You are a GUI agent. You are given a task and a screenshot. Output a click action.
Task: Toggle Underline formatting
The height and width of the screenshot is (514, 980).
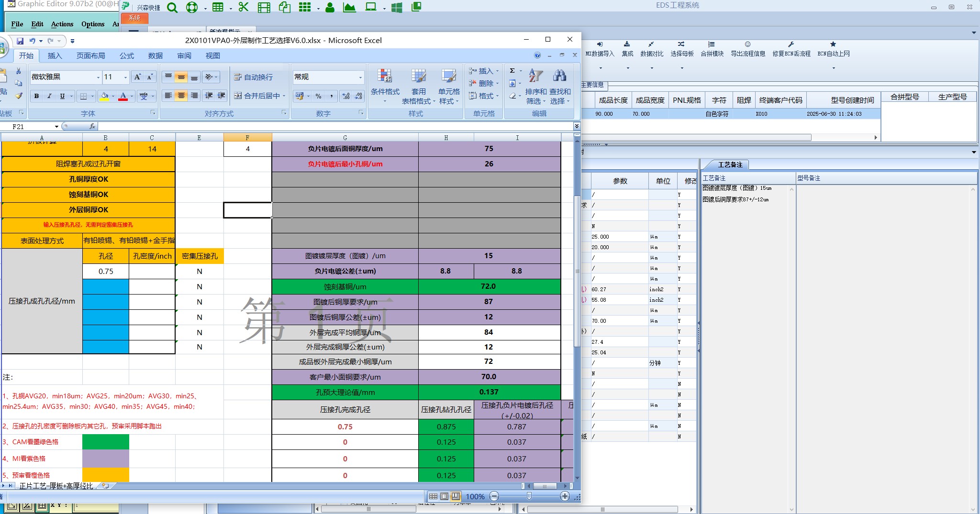pos(62,96)
